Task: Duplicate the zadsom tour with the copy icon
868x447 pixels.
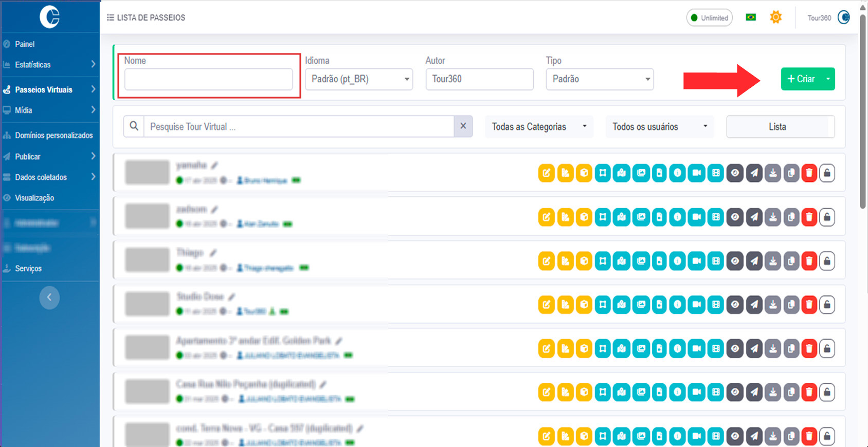Action: point(791,217)
